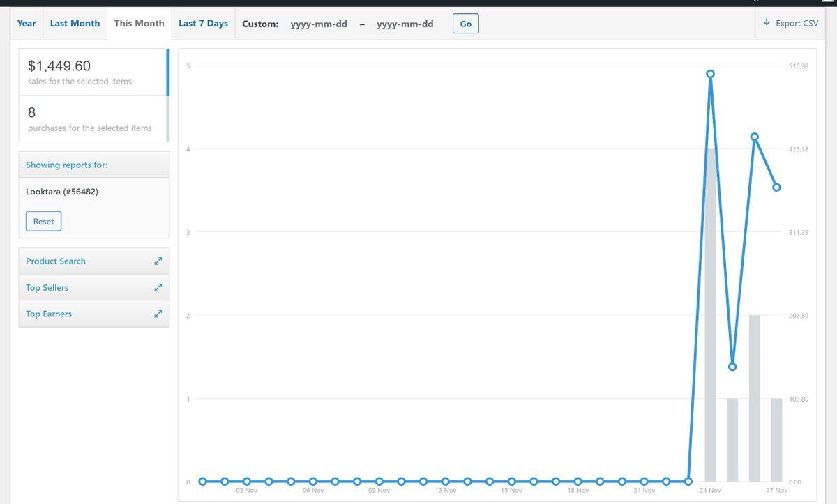Click the '21 Nov' axis label

(x=644, y=491)
